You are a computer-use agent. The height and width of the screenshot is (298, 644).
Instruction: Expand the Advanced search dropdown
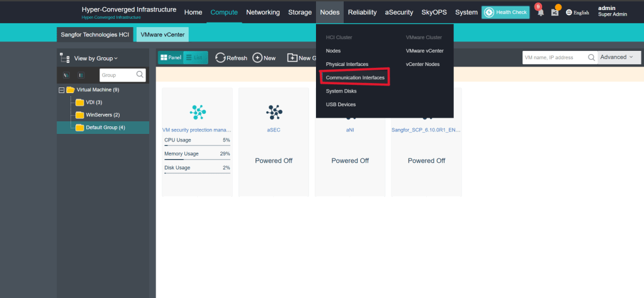619,57
